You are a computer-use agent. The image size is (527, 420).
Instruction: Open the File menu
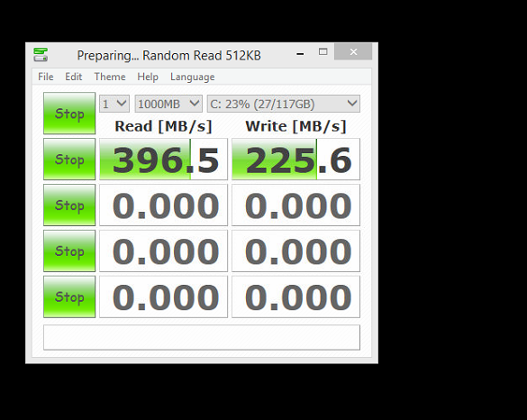46,77
